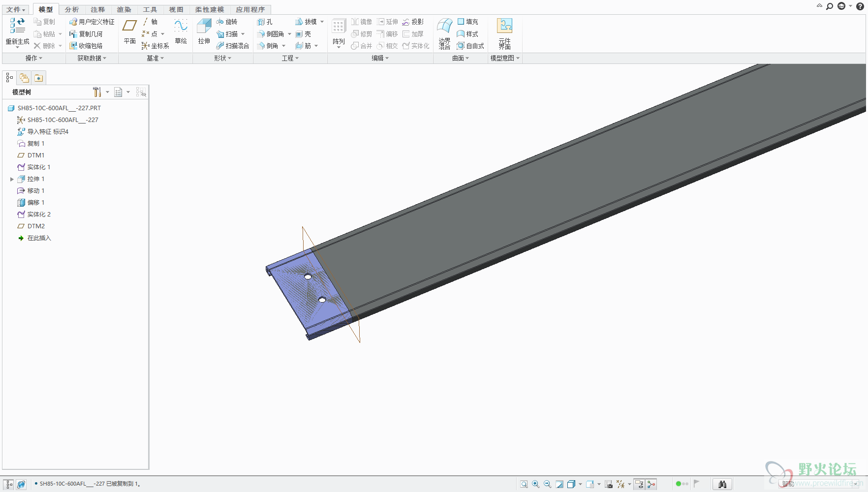
Task: Switch to the 应用程序 tab
Action: click(250, 9)
